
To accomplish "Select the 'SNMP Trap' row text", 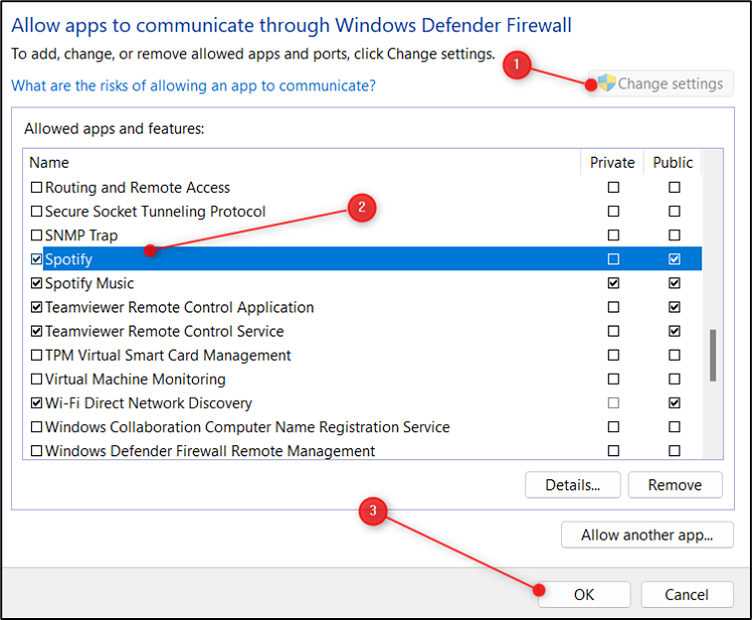I will (x=81, y=235).
